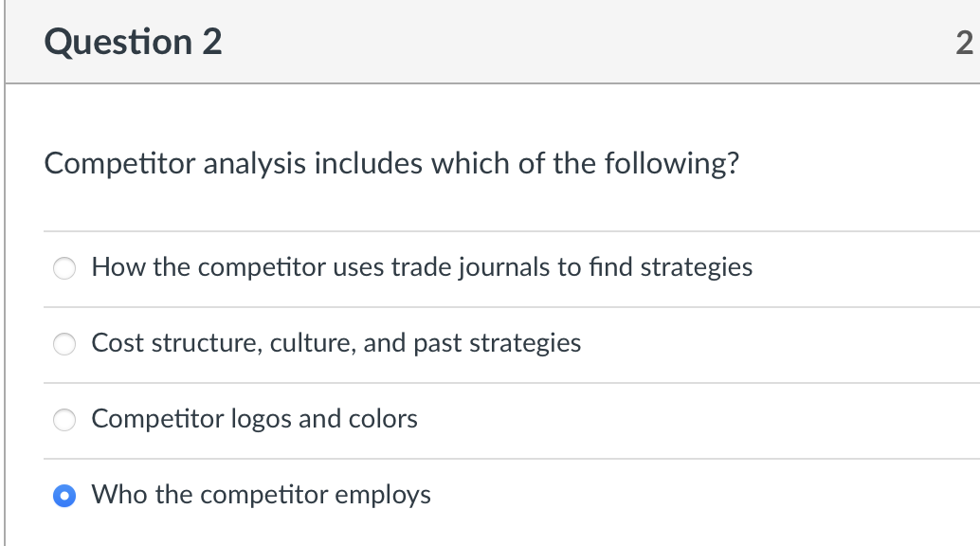
Task: Click the 'Question 2' heading
Action: click(133, 42)
